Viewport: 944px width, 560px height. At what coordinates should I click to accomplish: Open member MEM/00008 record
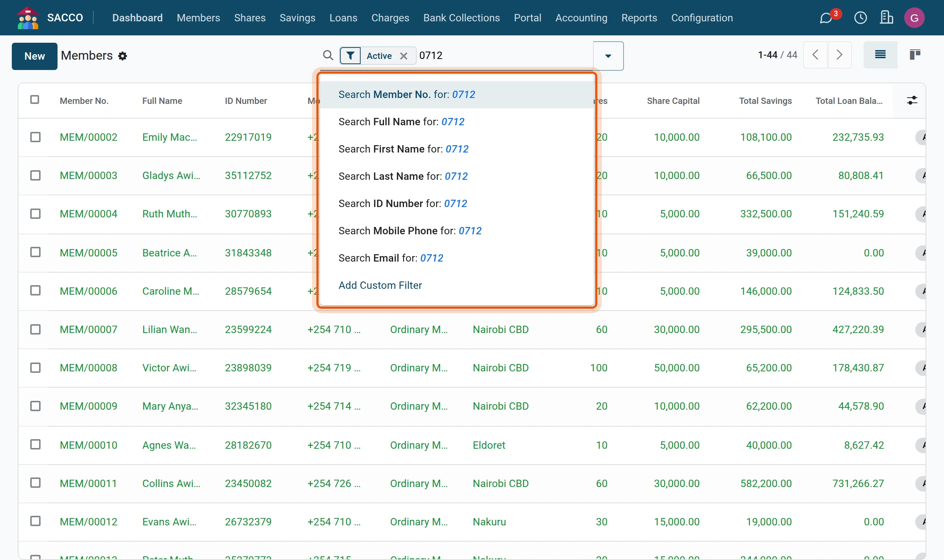click(x=88, y=368)
